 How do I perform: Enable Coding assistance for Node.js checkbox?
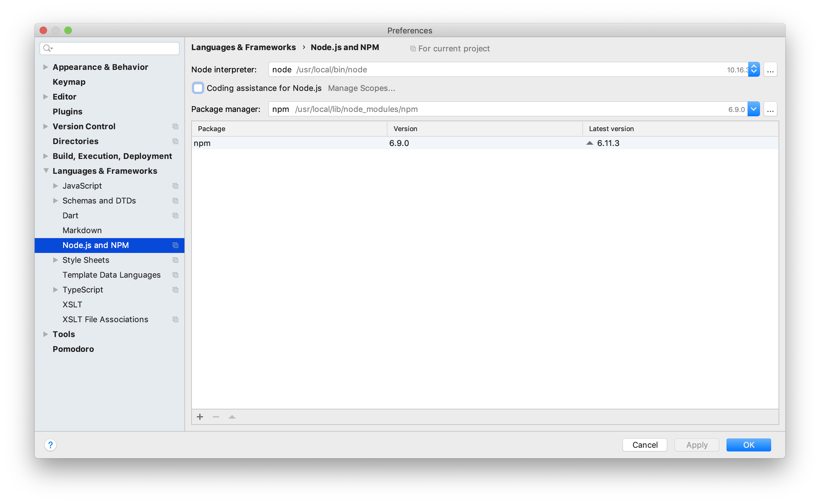pos(198,88)
